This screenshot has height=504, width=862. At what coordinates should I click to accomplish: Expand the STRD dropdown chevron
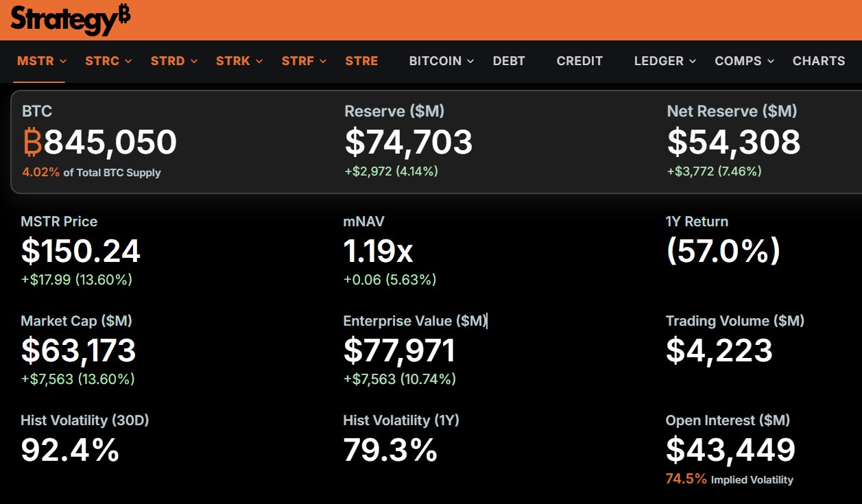click(x=194, y=61)
